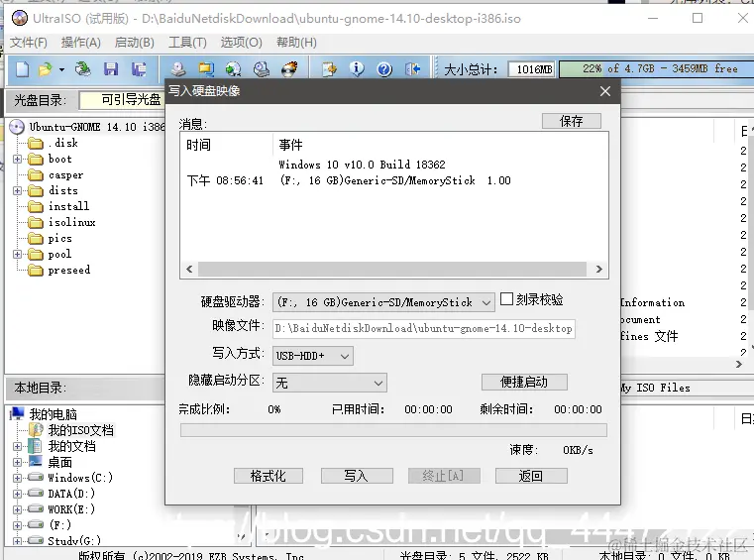This screenshot has height=560, width=754.
Task: Close the 写入硬盘映像 dialog
Action: [605, 91]
